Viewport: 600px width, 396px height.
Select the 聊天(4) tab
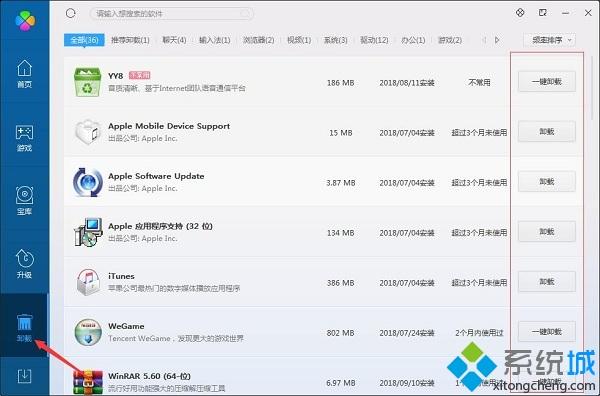(174, 40)
